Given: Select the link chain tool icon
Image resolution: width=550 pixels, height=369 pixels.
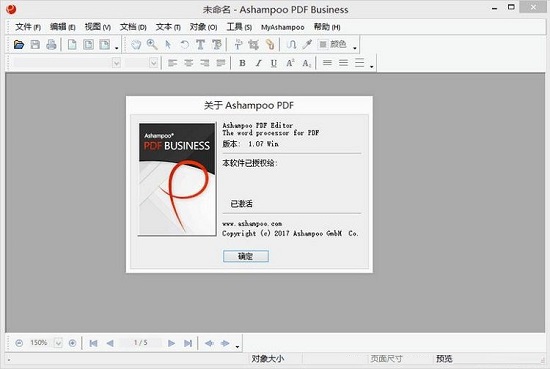Looking at the screenshot, I should [x=270, y=45].
